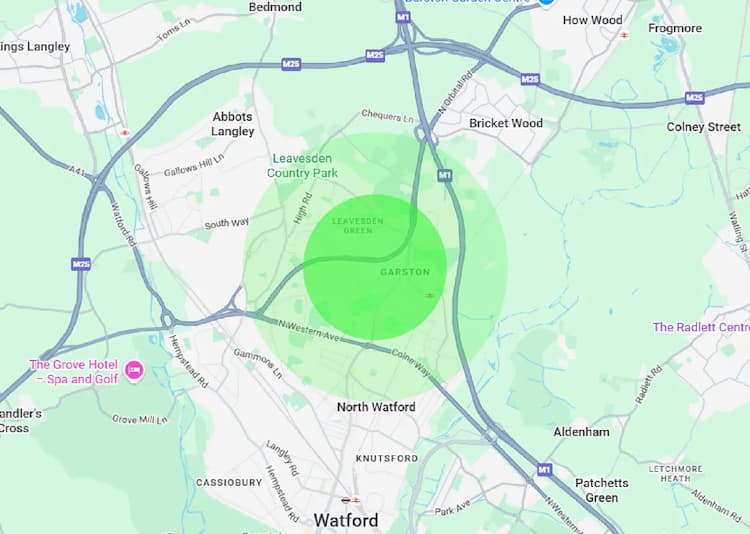
Task: Click The Radlett Centre label
Action: 701,327
